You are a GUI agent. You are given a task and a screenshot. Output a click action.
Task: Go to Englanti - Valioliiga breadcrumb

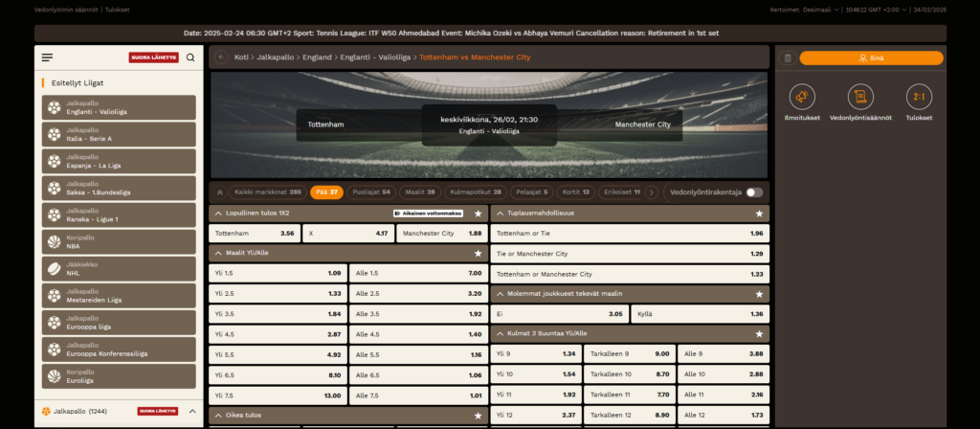(375, 56)
